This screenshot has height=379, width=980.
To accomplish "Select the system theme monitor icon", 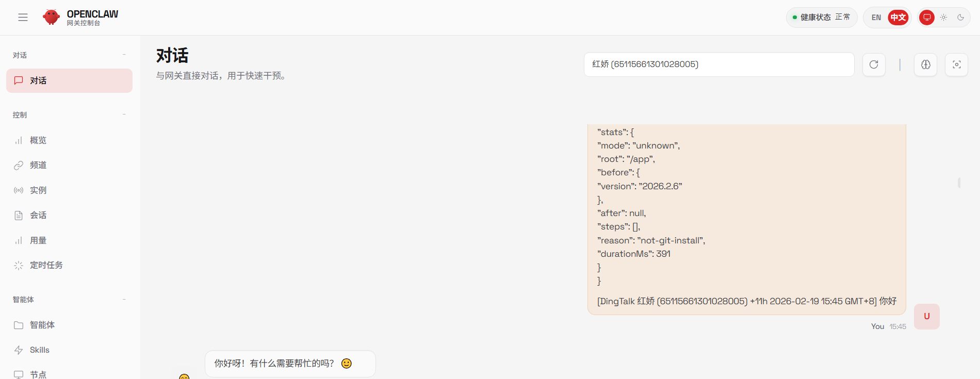I will (x=927, y=18).
